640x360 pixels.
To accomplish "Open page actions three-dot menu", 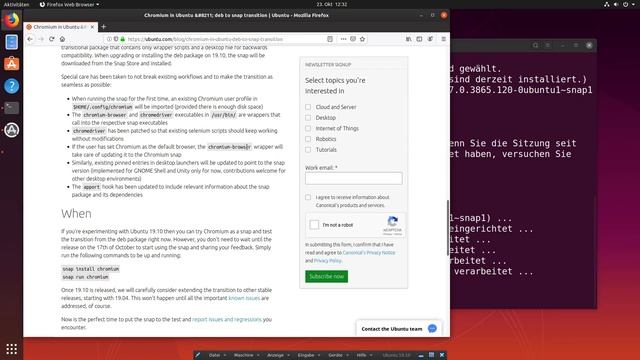I will (343, 39).
